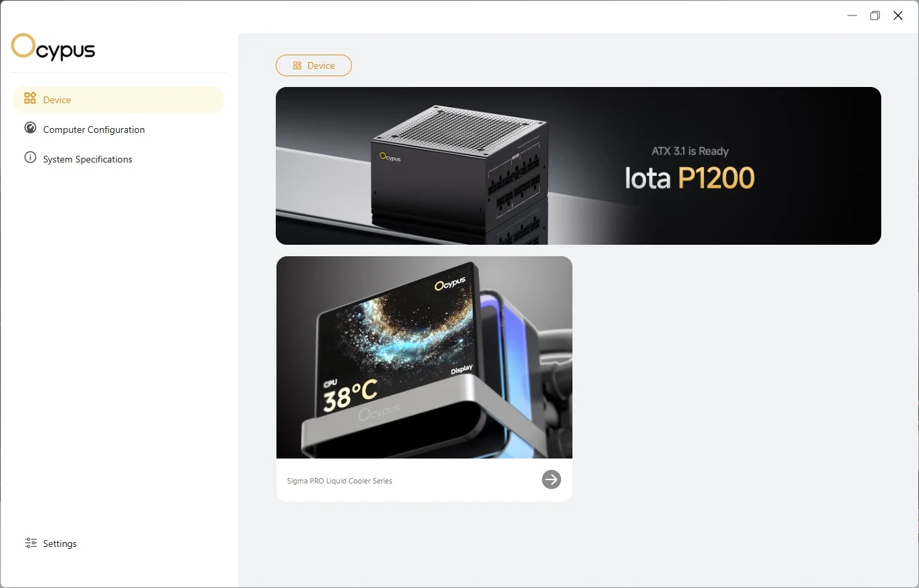Image resolution: width=919 pixels, height=588 pixels.
Task: Click the arrow icon on Sigma PRO card
Action: pos(552,479)
